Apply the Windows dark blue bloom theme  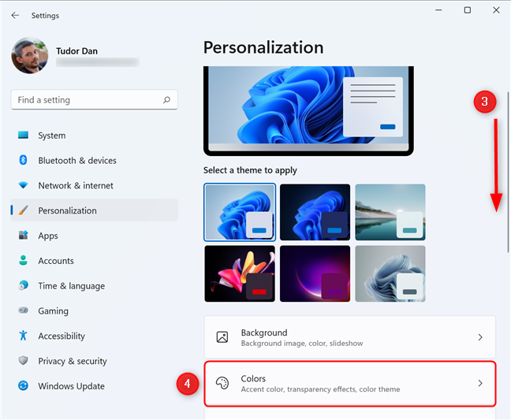[315, 212]
